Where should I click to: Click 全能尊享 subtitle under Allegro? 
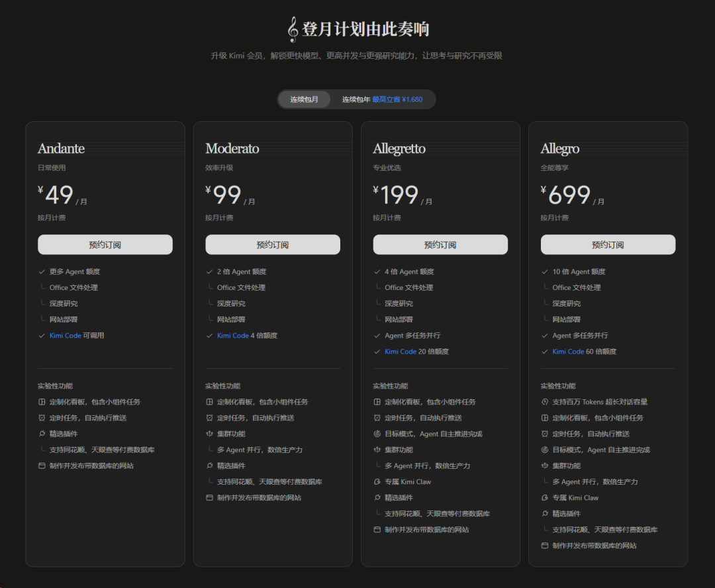555,168
